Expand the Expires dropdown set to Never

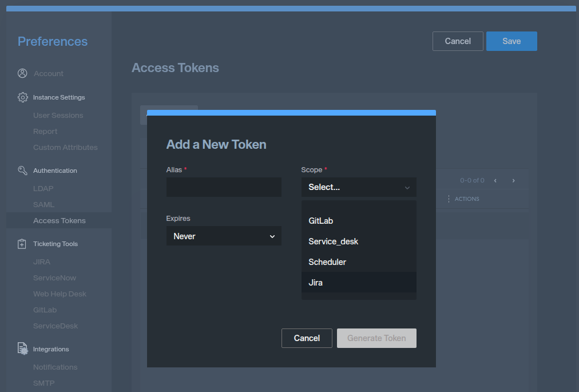224,236
